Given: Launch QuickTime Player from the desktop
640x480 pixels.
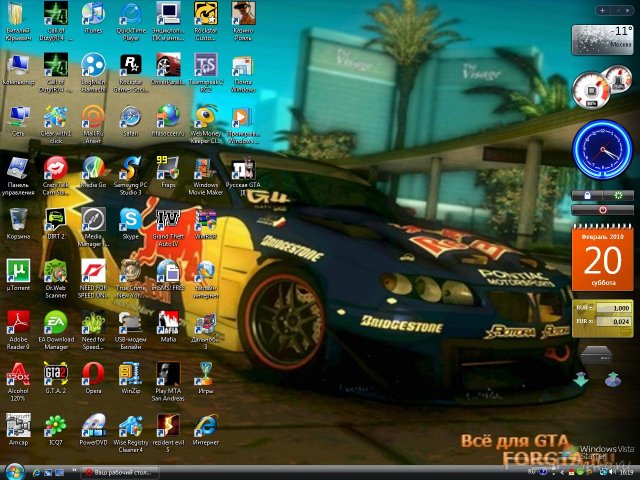Looking at the screenshot, I should (x=130, y=14).
